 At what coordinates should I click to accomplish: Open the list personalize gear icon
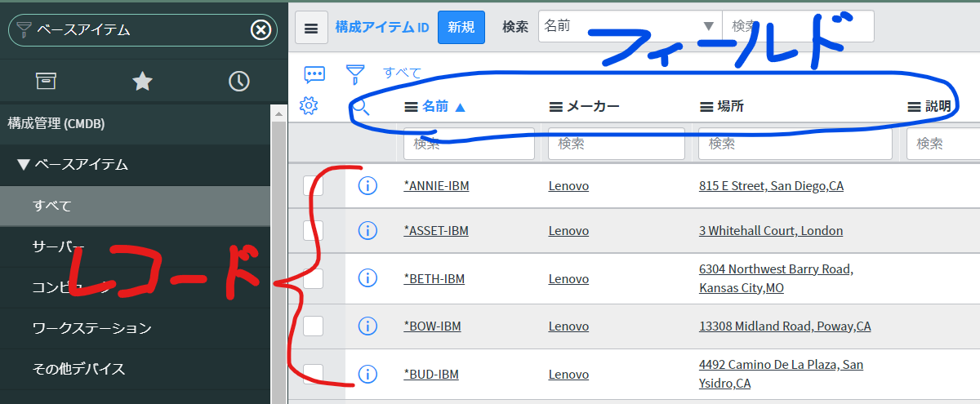[x=309, y=105]
